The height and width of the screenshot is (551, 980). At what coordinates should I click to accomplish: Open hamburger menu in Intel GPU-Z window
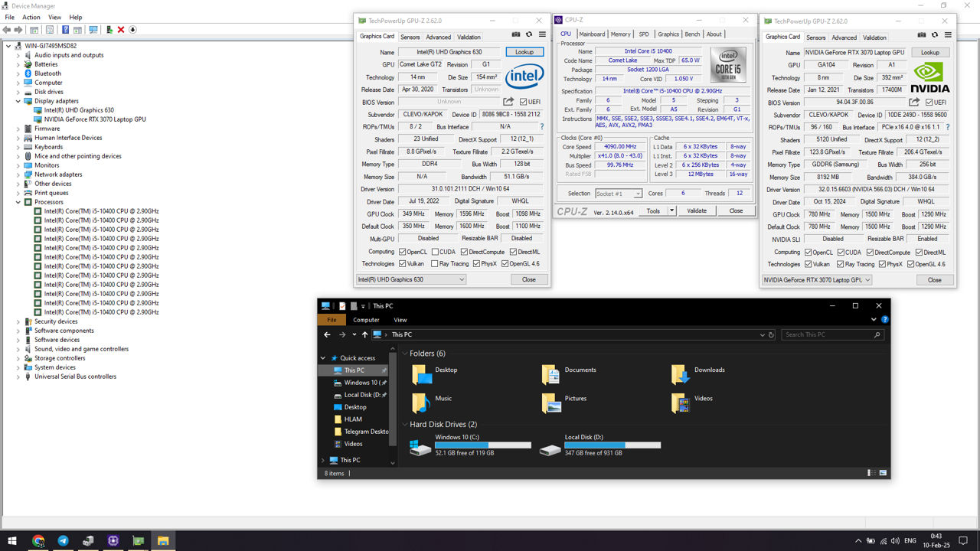[542, 34]
